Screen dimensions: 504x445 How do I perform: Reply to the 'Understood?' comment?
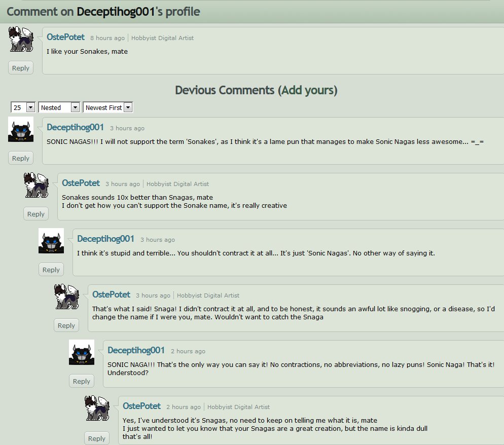81,381
